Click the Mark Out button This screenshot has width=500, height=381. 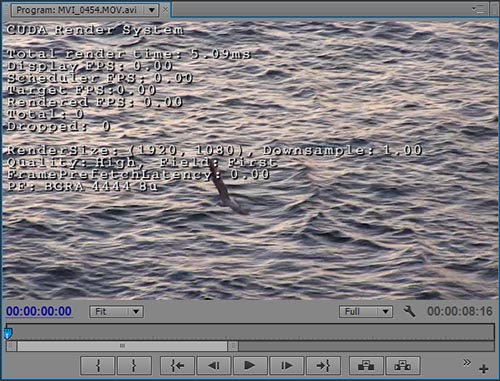coord(134,366)
